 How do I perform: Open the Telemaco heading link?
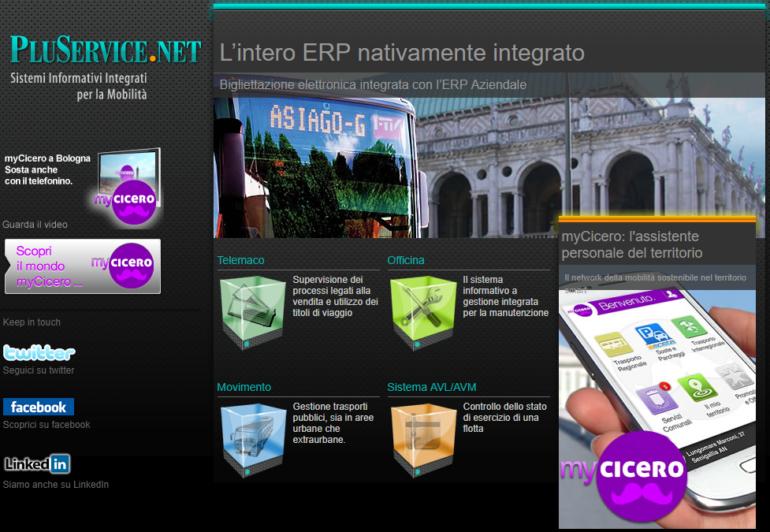point(240,260)
